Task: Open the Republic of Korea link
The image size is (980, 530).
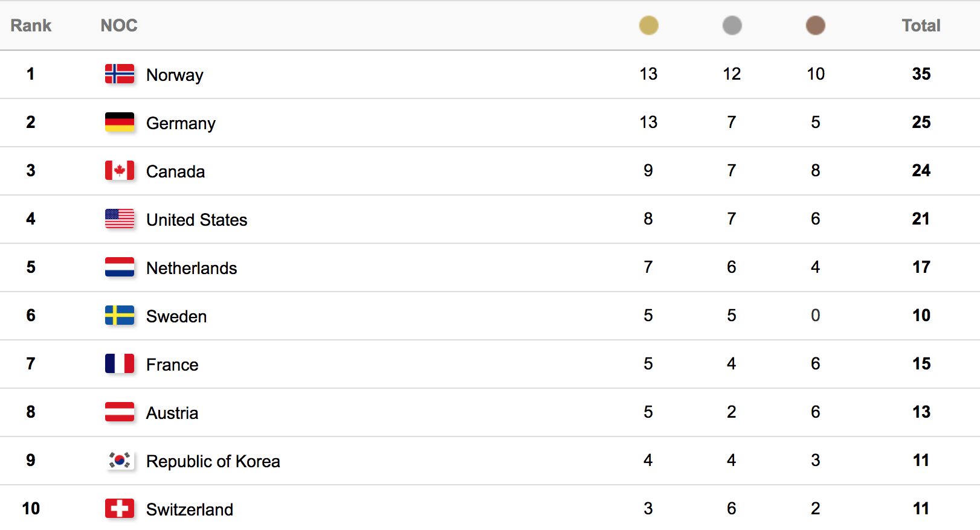Action: click(x=213, y=461)
